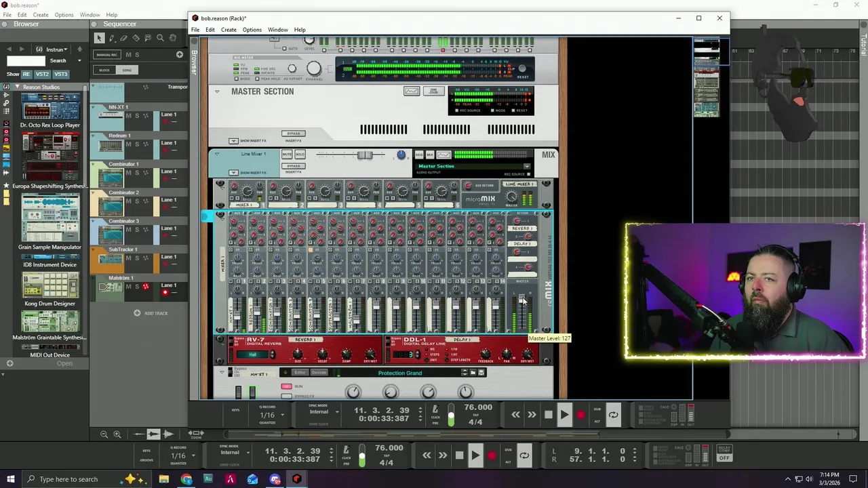Image resolution: width=868 pixels, height=488 pixels.
Task: Open the Window menu in main window
Action: click(90, 15)
